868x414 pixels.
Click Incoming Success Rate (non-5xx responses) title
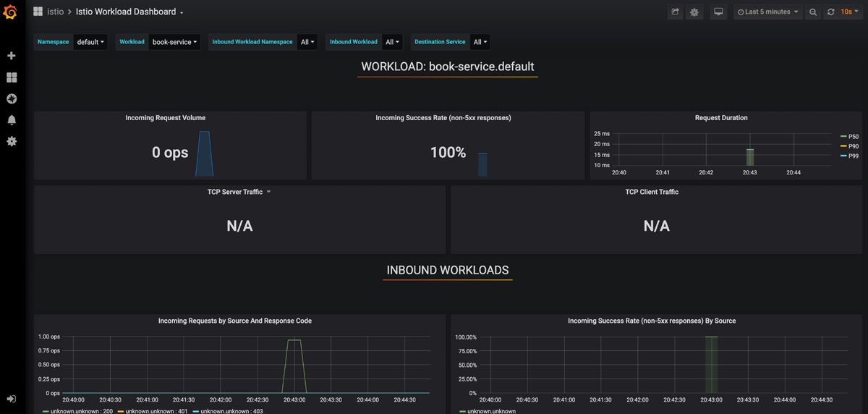pyautogui.click(x=443, y=118)
